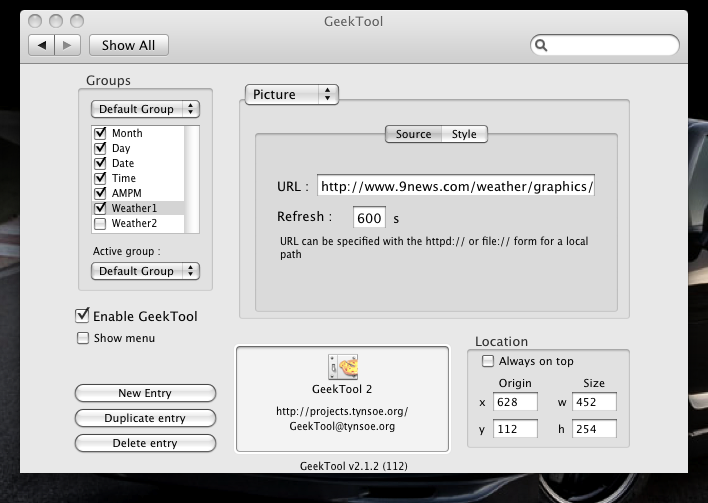Go forward with the right arrow button
The height and width of the screenshot is (503, 708).
pyautogui.click(x=67, y=45)
